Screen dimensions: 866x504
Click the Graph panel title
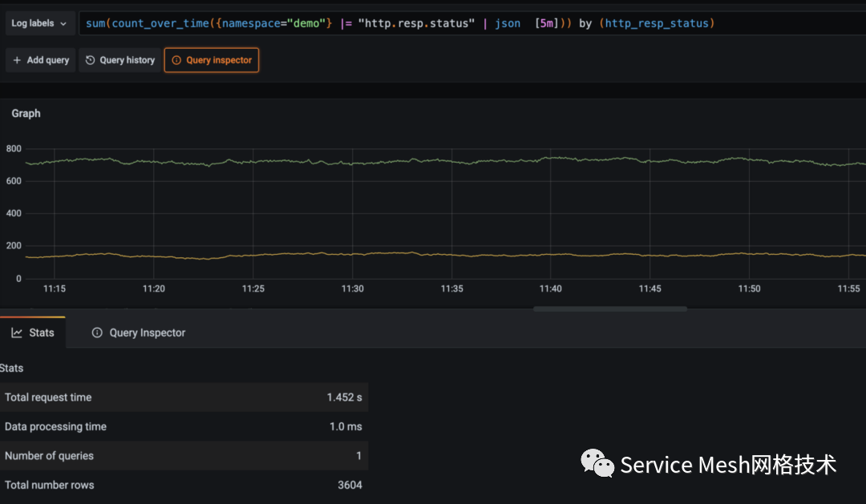(x=26, y=114)
